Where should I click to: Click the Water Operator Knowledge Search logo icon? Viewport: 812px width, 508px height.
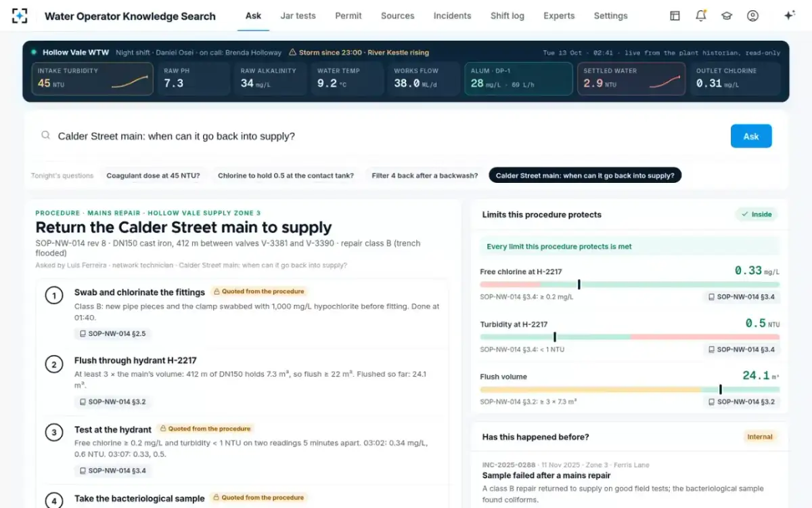click(x=20, y=16)
